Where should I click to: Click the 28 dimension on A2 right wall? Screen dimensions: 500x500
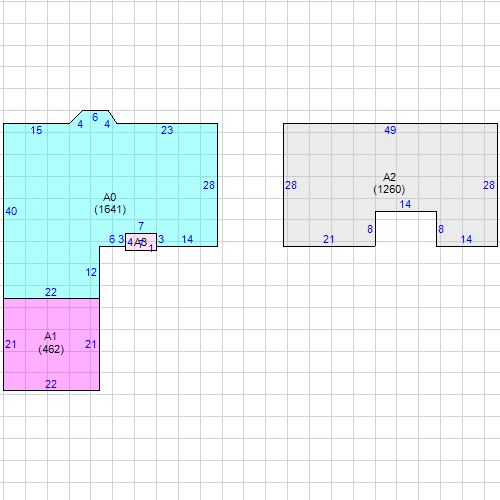489,185
